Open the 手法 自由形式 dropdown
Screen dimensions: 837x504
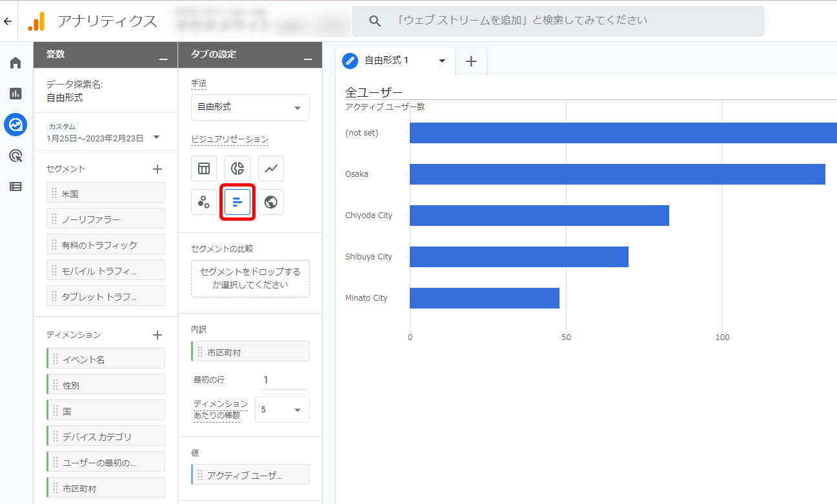[250, 108]
